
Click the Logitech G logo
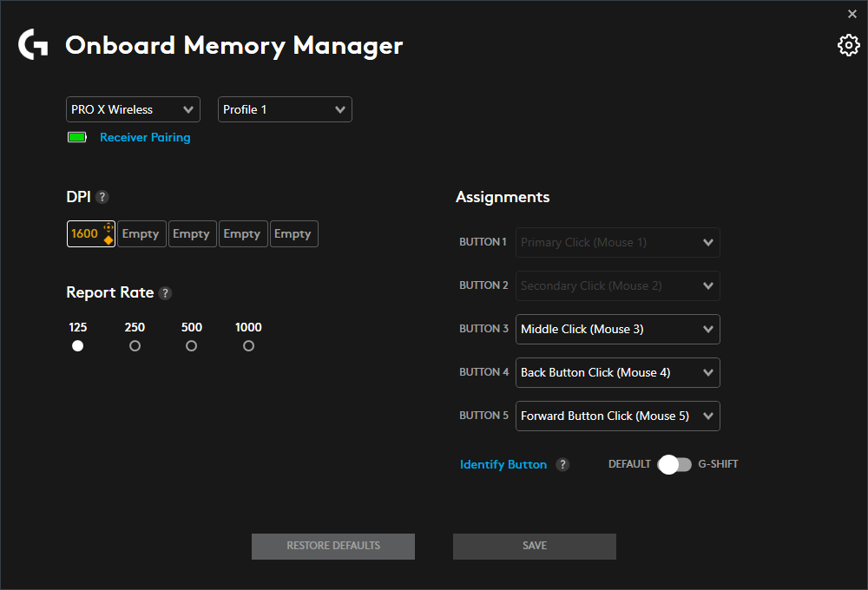33,45
